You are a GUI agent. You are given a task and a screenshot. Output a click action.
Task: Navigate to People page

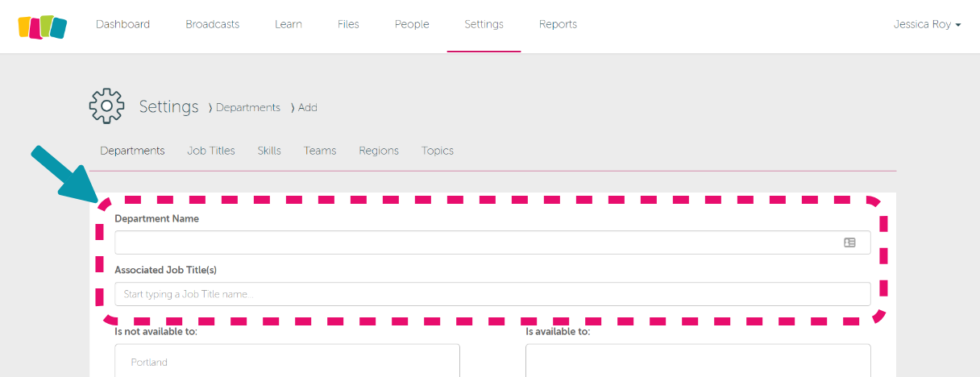coord(412,24)
